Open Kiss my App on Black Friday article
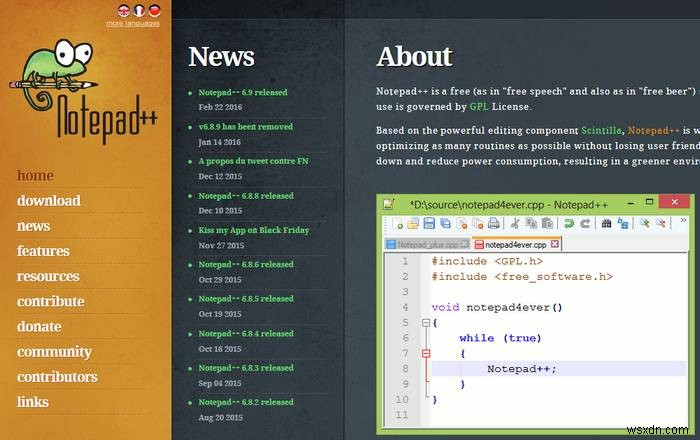Screen dimensions: 700x440 click(x=254, y=230)
